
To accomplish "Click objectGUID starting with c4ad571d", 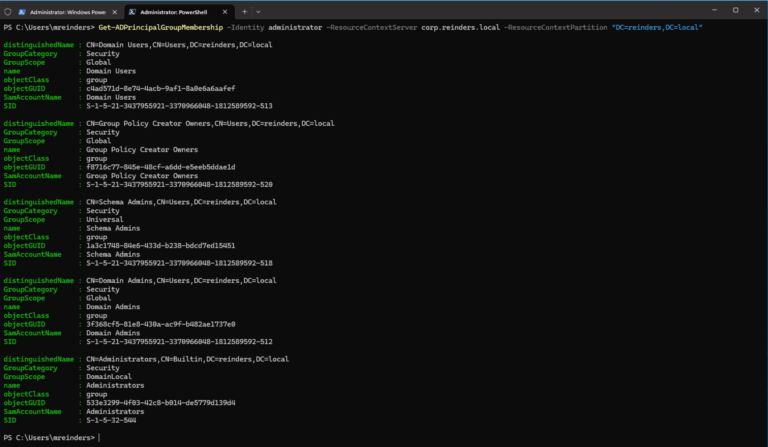I will click(161, 89).
